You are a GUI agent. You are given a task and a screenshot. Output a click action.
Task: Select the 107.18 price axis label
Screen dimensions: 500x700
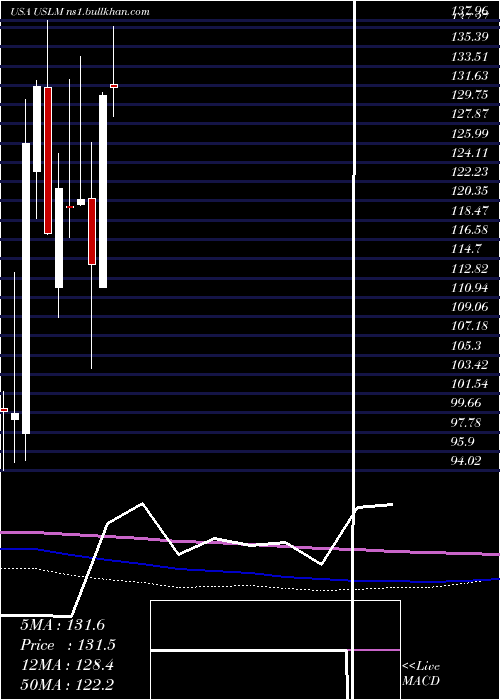[x=469, y=326]
